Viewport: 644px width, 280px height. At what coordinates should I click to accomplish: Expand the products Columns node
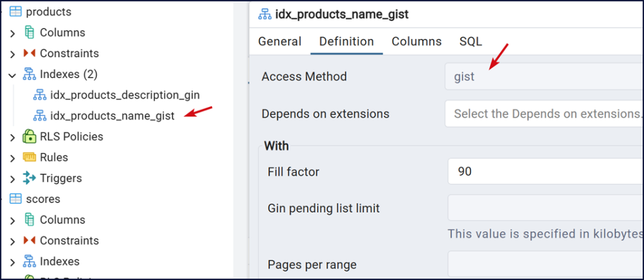point(12,33)
